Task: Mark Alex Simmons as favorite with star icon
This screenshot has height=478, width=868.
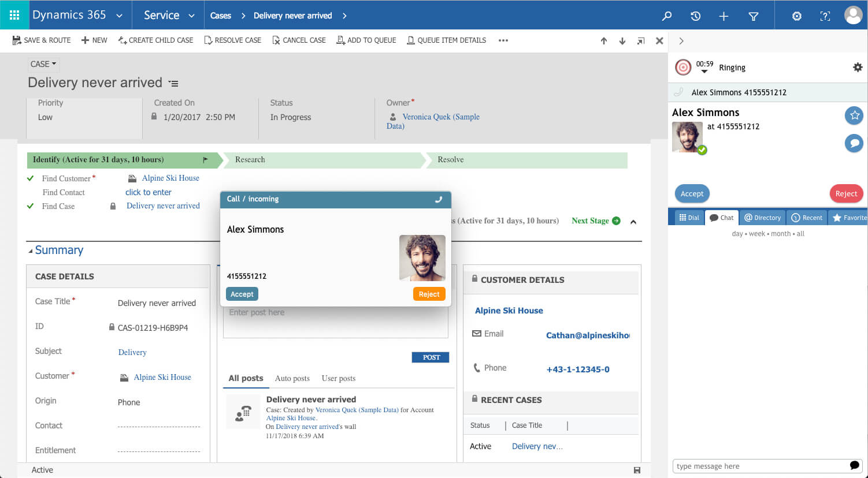Action: pos(854,115)
